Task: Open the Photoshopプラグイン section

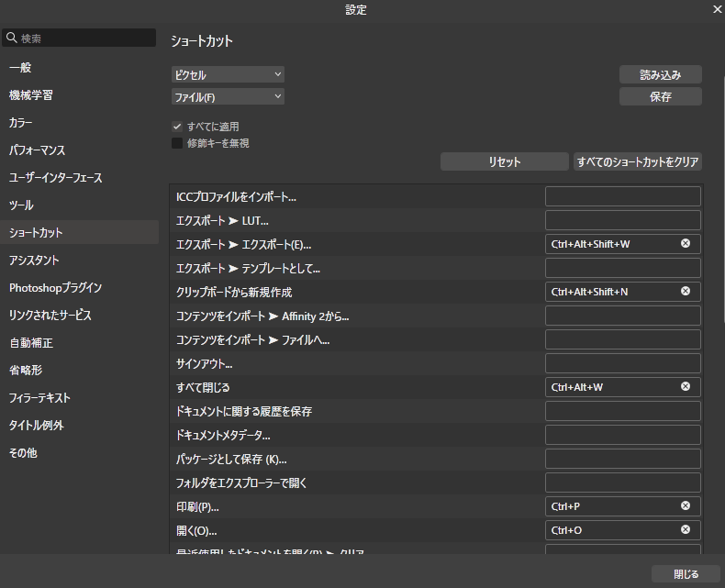Action: (x=55, y=288)
